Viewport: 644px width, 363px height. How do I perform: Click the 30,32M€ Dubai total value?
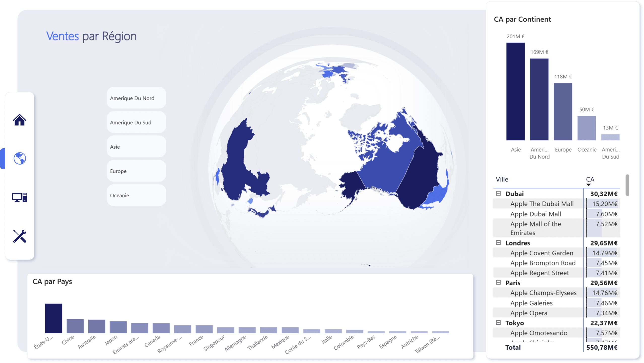[x=604, y=194]
